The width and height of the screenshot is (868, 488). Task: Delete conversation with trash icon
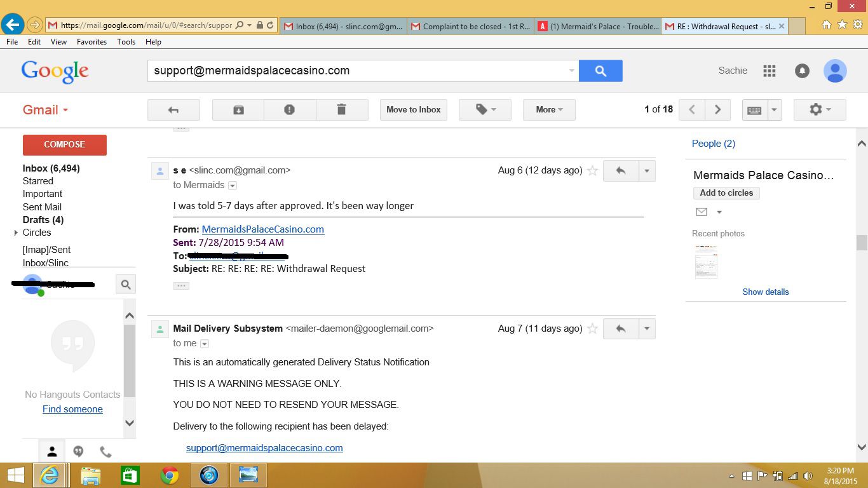[342, 110]
